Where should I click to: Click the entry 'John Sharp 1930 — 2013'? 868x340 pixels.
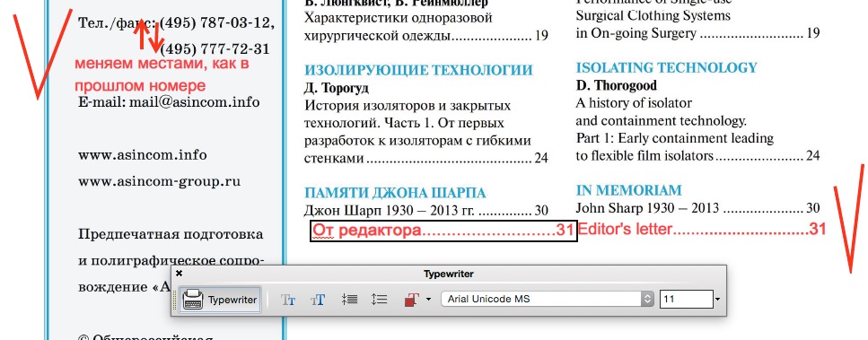point(647,208)
